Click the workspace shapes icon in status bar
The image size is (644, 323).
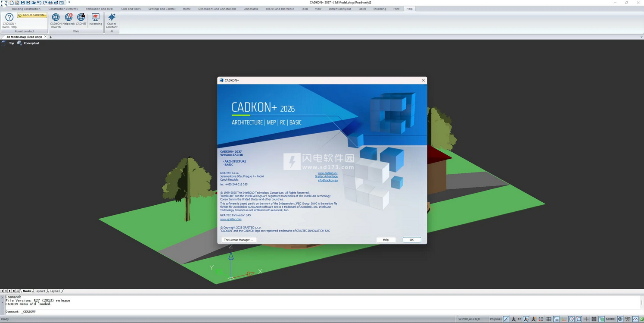628,319
